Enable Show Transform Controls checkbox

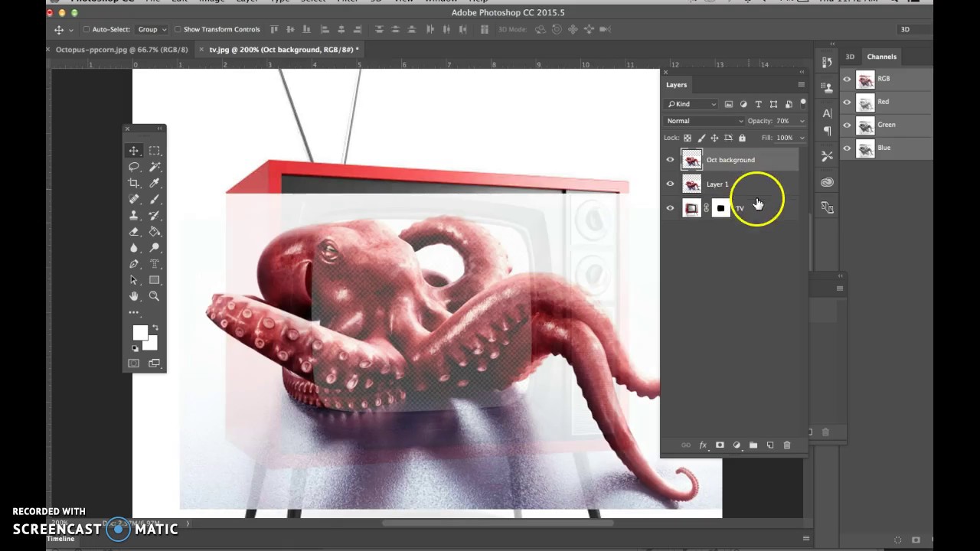point(178,30)
